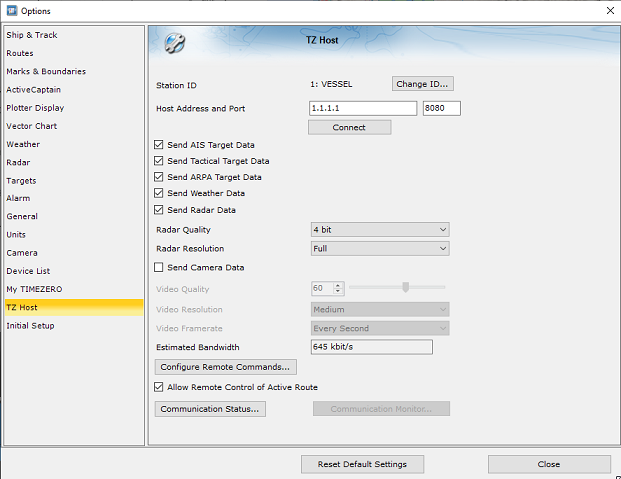Click the 'Station ID' label
Screen dimensions: 621x479
point(176,85)
